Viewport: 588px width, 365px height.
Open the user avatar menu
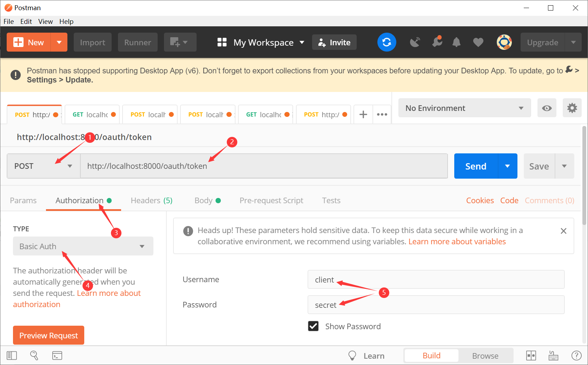[x=504, y=42]
